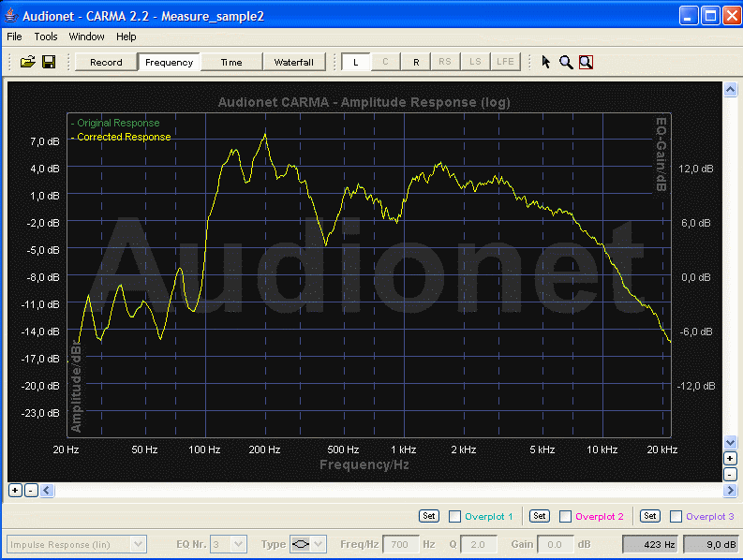Save measurement with the floppy disk icon
743x560 pixels.
pyautogui.click(x=49, y=62)
